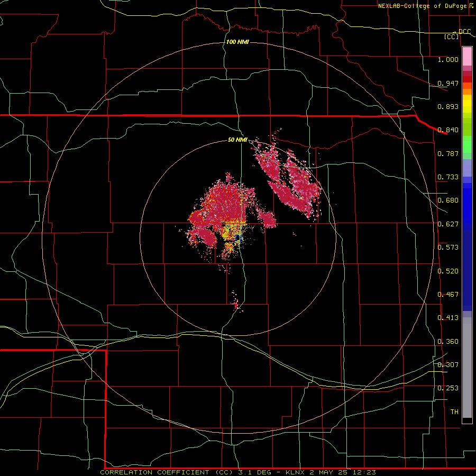Click the 0.947 scale value
The image size is (476, 476).
448,83
